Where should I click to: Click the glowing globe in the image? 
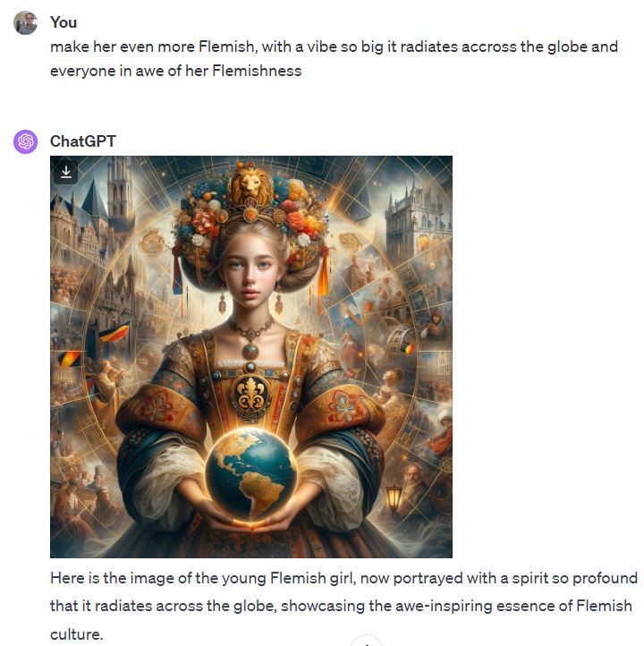coord(251,472)
